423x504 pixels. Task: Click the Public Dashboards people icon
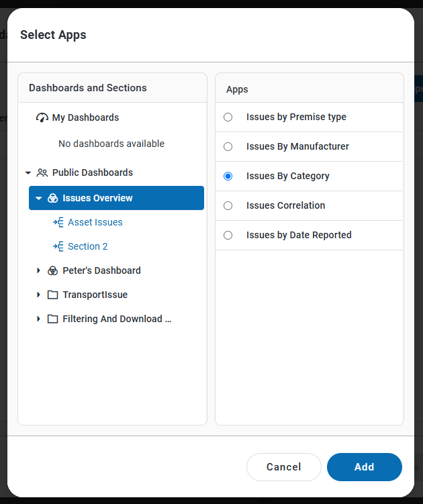42,172
